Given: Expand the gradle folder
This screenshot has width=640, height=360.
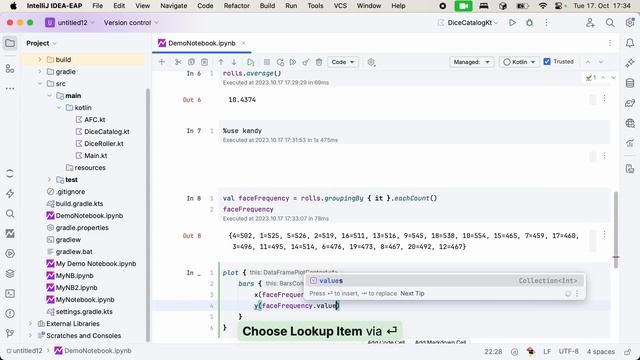Looking at the screenshot, I should (40, 71).
